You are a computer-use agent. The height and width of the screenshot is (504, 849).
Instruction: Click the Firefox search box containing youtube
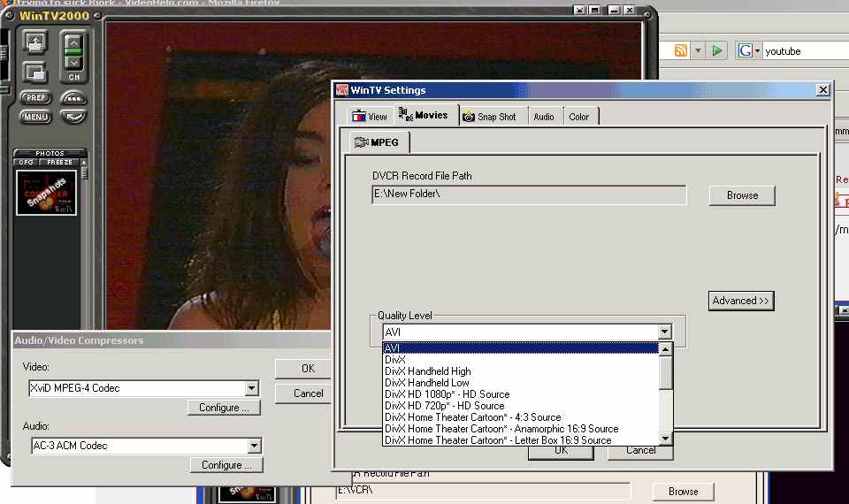806,51
